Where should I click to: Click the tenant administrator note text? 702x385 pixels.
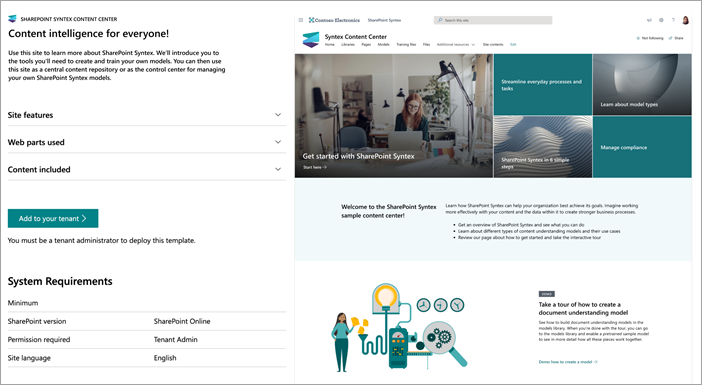tap(102, 240)
